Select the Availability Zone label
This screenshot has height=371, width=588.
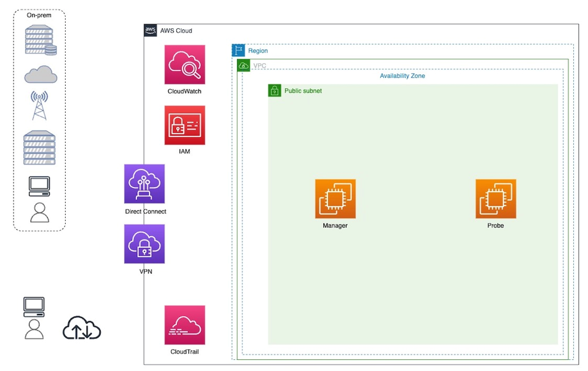point(402,76)
